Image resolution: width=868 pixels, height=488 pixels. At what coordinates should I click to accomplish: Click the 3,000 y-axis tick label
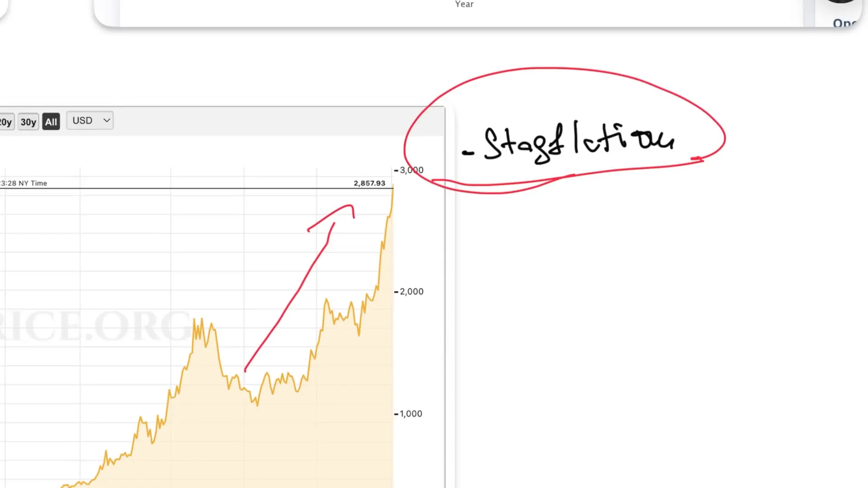pyautogui.click(x=411, y=170)
